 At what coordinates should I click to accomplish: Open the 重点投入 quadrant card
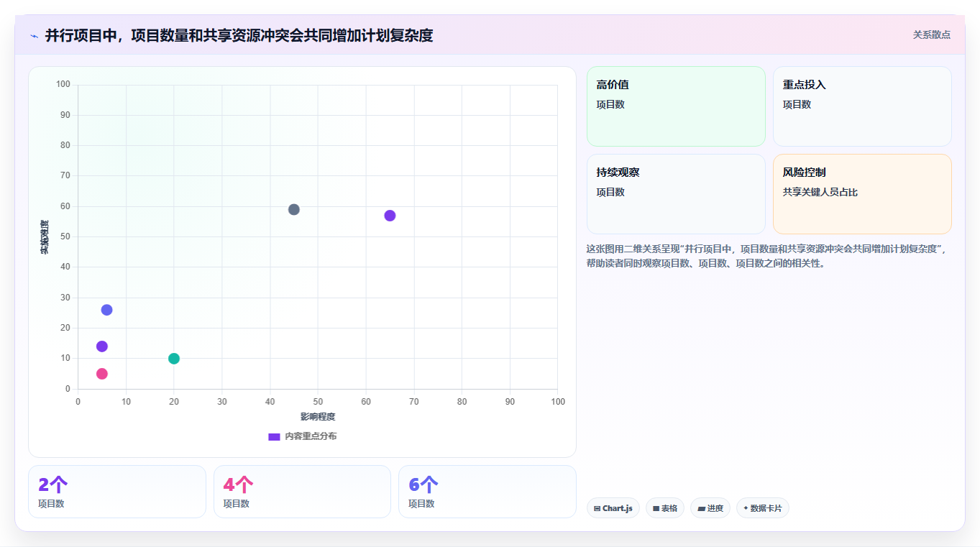(x=862, y=106)
